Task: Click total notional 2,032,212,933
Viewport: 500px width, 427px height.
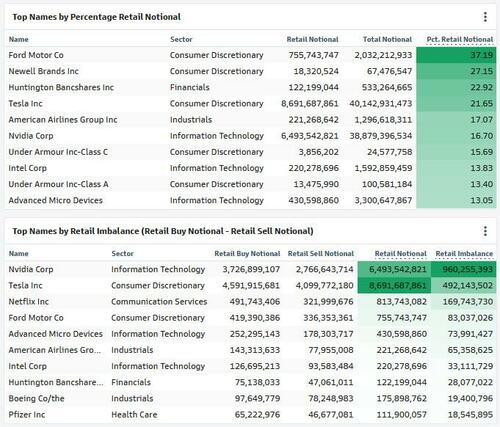Action: click(383, 55)
